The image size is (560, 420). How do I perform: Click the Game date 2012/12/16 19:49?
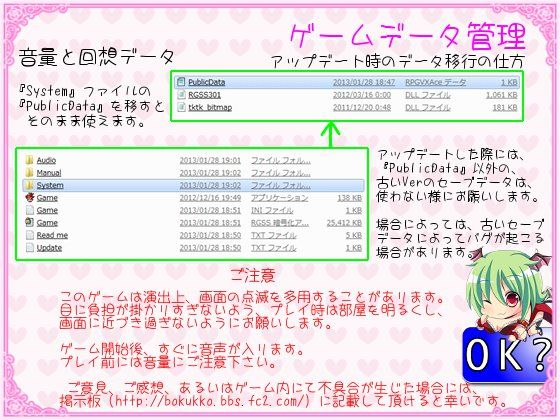point(210,198)
